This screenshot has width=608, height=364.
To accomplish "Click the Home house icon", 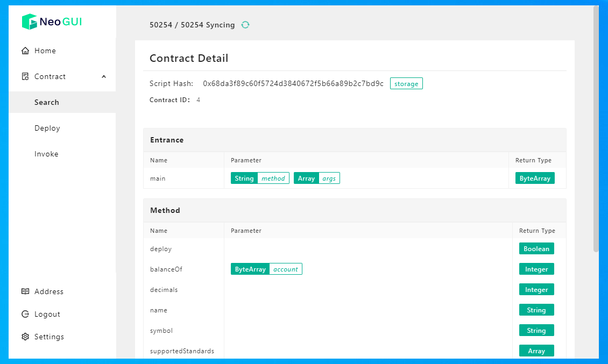I will coord(25,51).
